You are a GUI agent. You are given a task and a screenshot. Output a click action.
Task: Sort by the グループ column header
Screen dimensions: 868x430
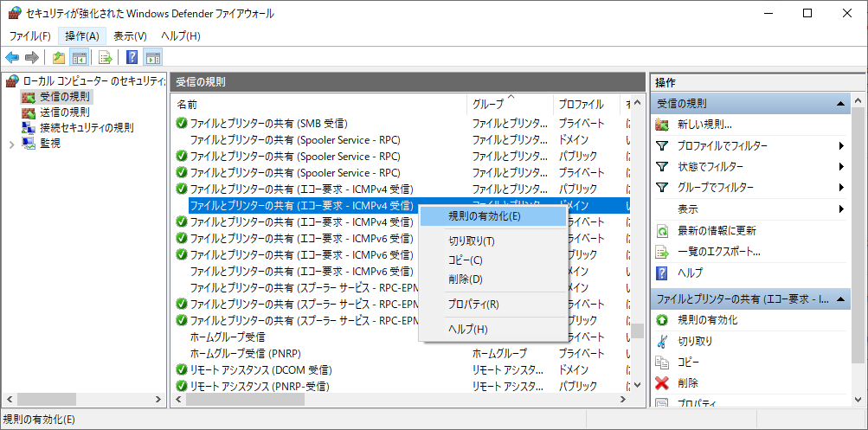(x=511, y=104)
